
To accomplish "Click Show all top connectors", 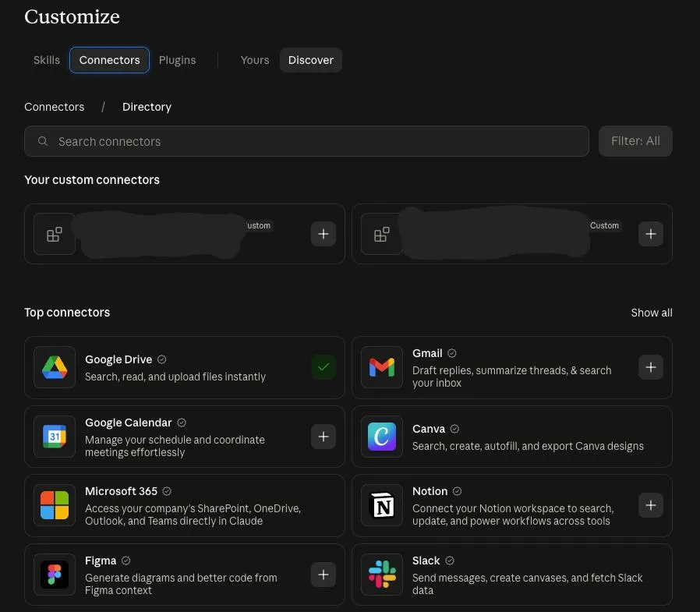I will (x=652, y=313).
